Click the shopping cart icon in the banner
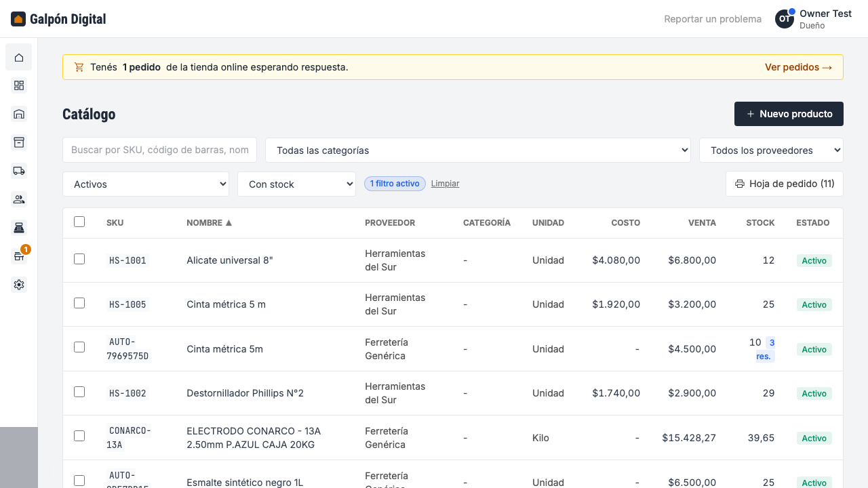 coord(79,67)
